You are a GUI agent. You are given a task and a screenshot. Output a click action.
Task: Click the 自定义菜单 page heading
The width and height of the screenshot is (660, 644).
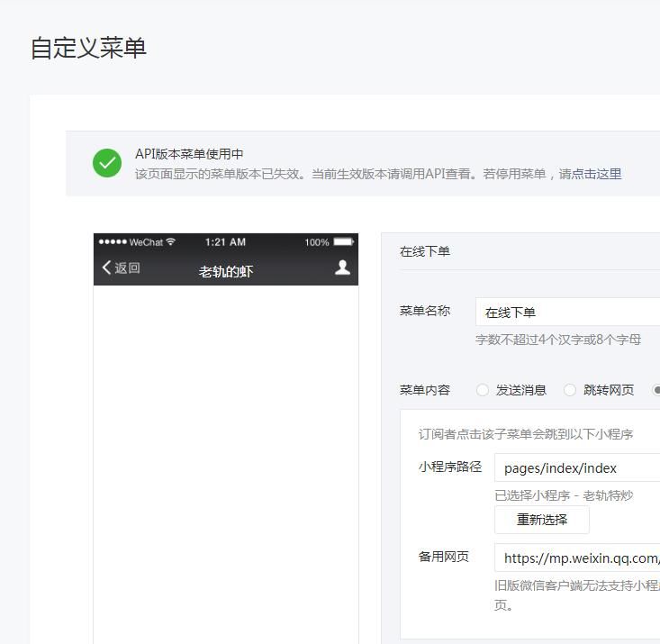click(88, 48)
